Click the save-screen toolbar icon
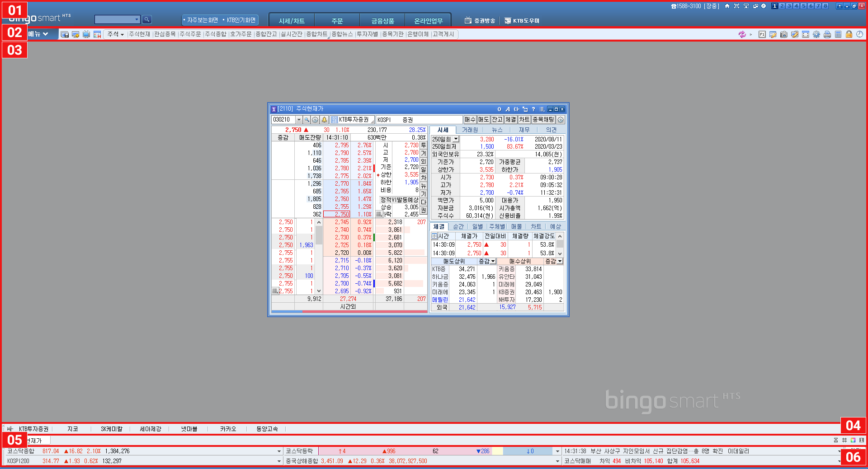Screen dimensions: 868x469 point(65,34)
